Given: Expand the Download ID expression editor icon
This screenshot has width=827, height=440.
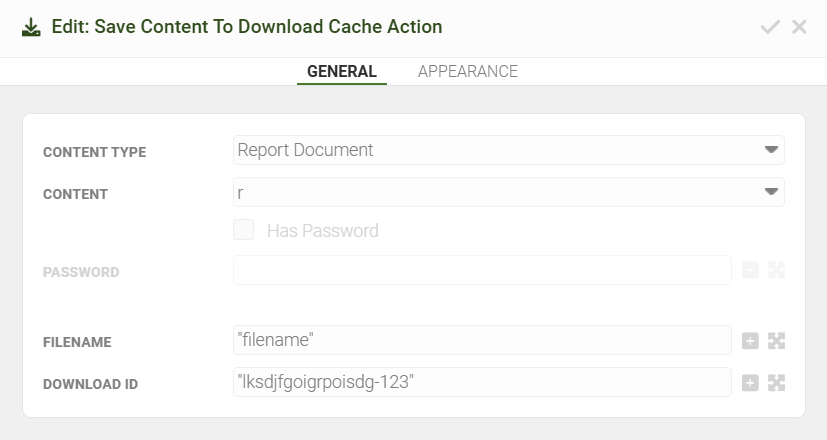Looking at the screenshot, I should click(x=776, y=383).
